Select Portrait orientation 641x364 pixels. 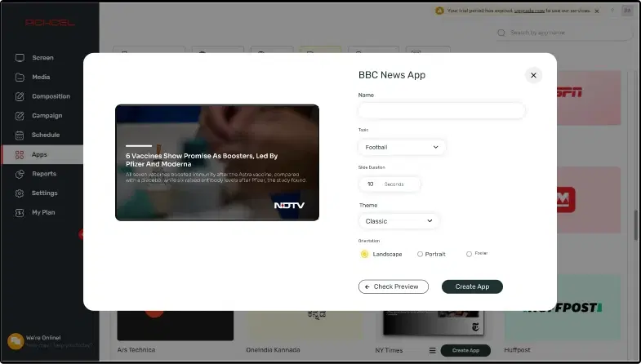(420, 254)
